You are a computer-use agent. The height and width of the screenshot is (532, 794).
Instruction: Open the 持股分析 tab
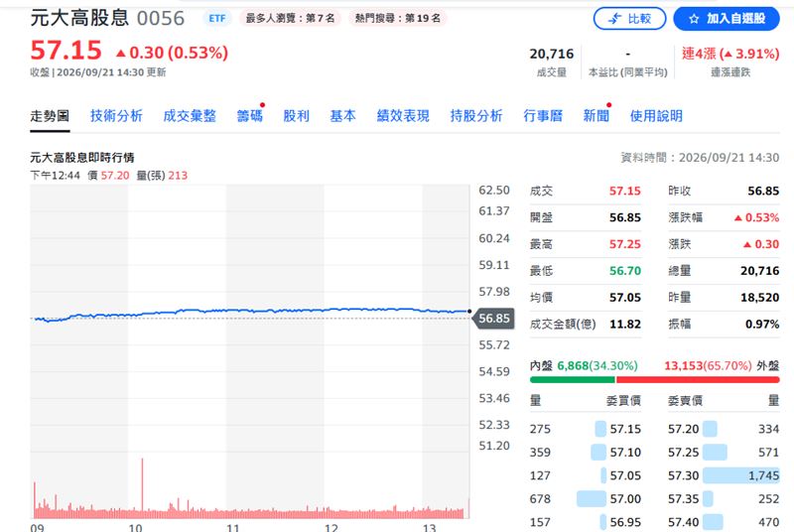(x=476, y=116)
